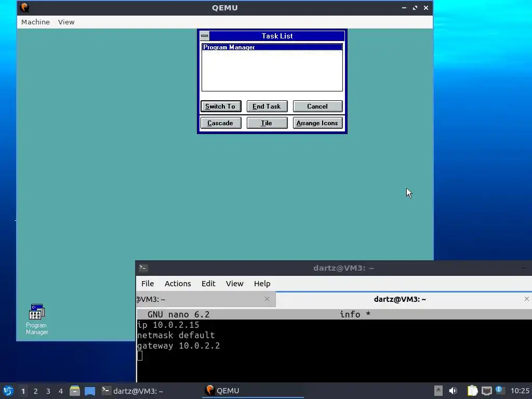The image size is (532, 399).
Task: Click the clipboard tray icon
Action: pyautogui.click(x=472, y=391)
